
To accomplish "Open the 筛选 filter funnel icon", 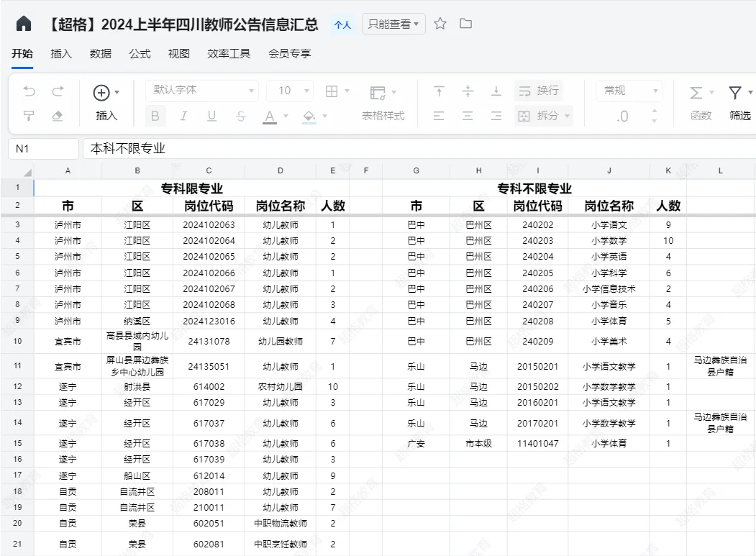I will (735, 92).
